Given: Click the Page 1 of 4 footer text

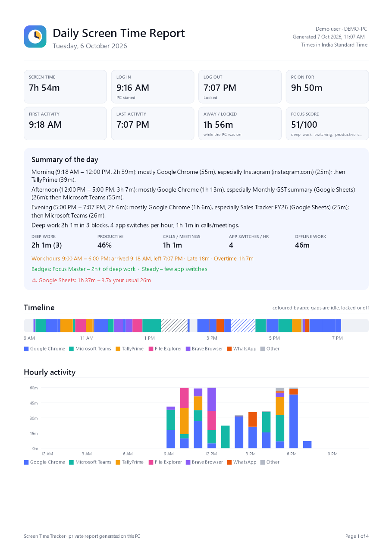Looking at the screenshot, I should point(357,536).
